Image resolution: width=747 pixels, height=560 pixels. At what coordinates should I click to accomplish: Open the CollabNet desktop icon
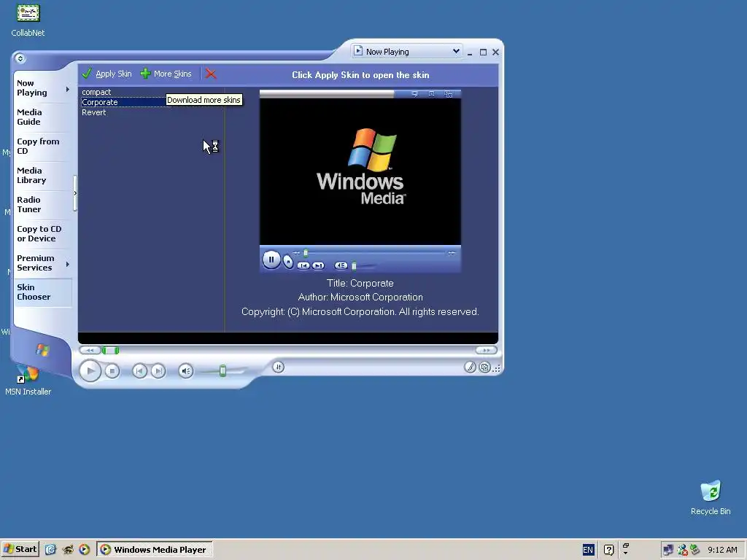point(28,20)
